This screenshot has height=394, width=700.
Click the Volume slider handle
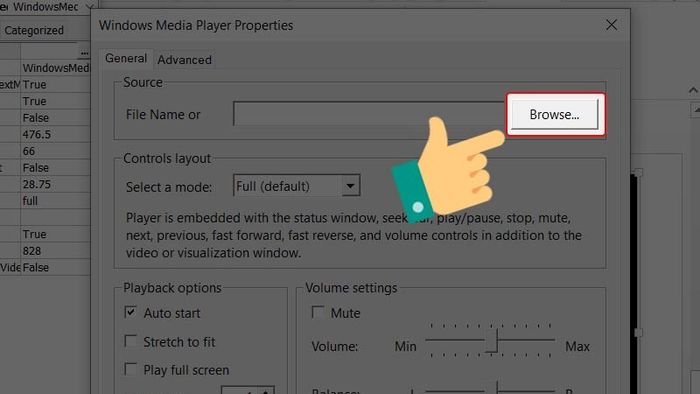tap(492, 340)
